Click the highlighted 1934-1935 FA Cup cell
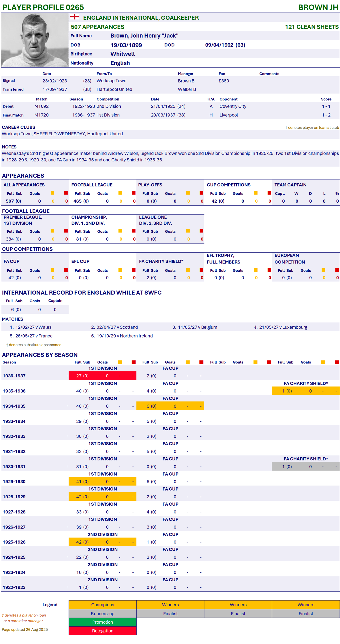The image size is (340, 644). click(170, 406)
